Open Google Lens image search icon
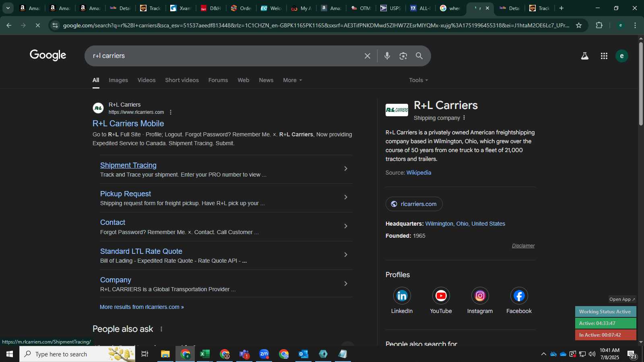The image size is (644, 362). (403, 56)
